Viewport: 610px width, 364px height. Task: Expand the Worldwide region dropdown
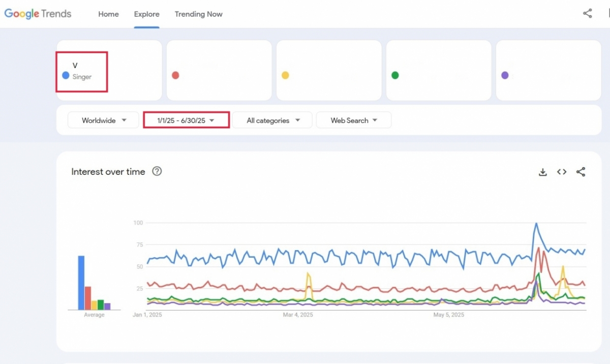pos(103,120)
